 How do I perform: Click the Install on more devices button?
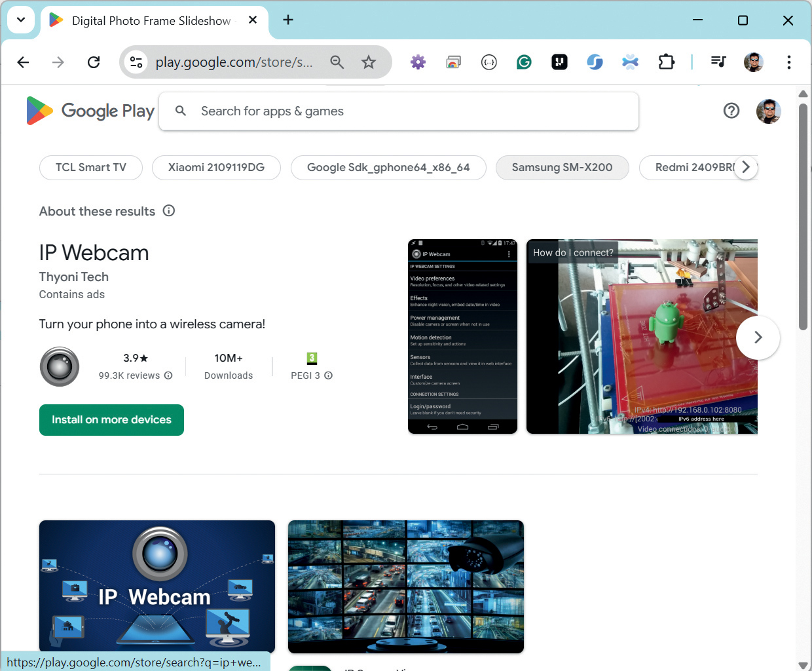click(x=111, y=420)
